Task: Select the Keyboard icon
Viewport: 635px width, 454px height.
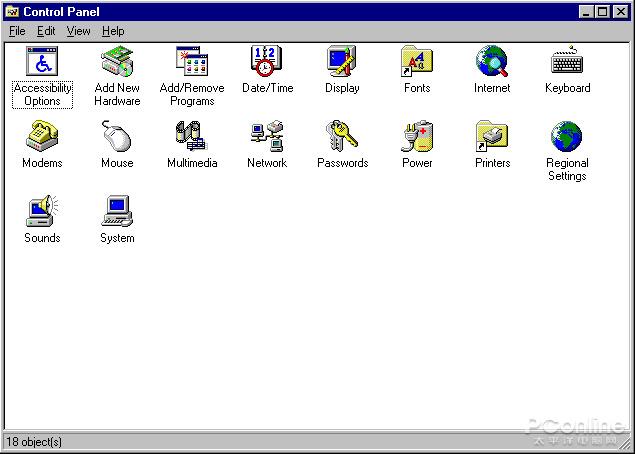Action: tap(567, 62)
